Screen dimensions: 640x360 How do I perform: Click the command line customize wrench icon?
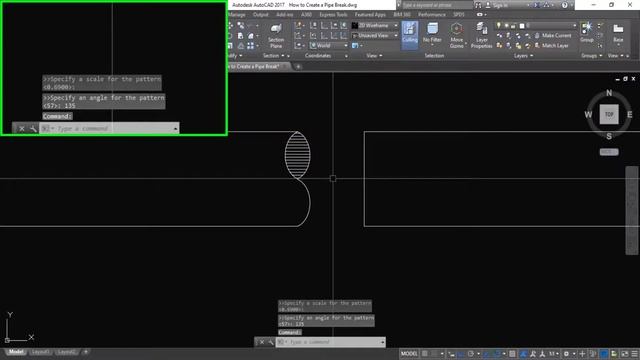click(x=271, y=342)
